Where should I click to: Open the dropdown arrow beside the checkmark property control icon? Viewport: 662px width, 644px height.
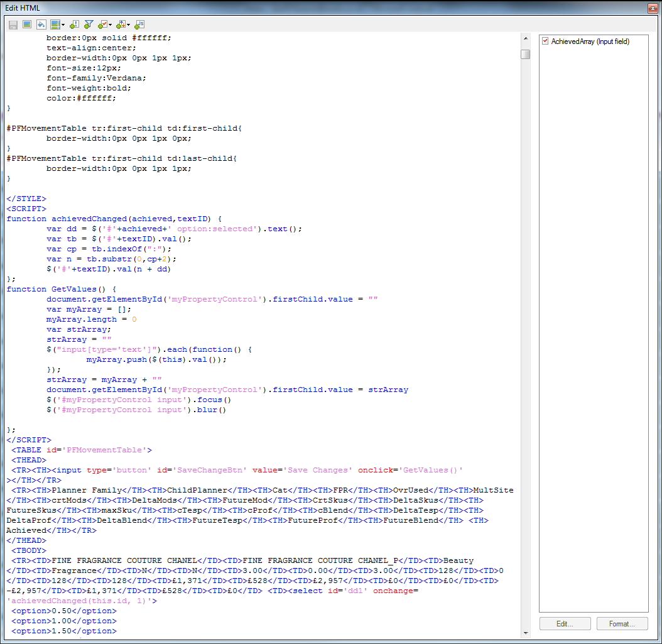110,25
